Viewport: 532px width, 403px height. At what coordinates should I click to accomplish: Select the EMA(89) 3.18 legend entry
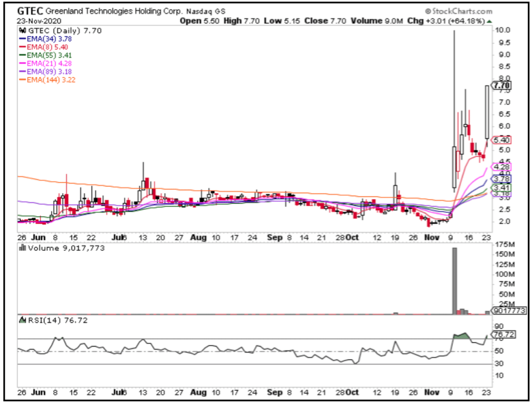pyautogui.click(x=46, y=72)
